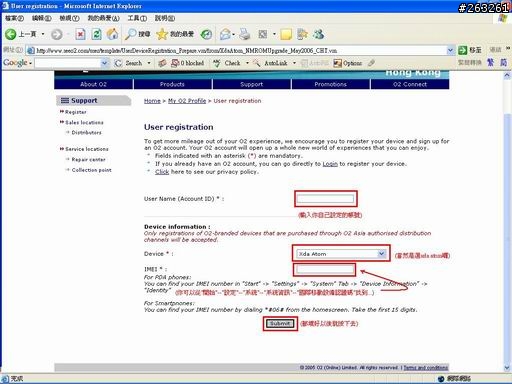Screen dimensions: 512x384
Task: Open the Device select dropdown showing Xda Atom
Action: pos(341,254)
